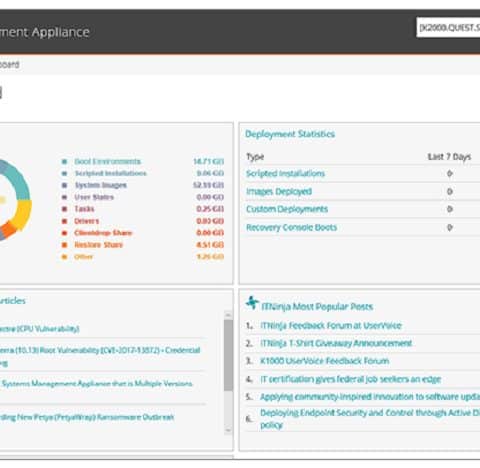Open Clientdrop Share legend entry

[103, 233]
